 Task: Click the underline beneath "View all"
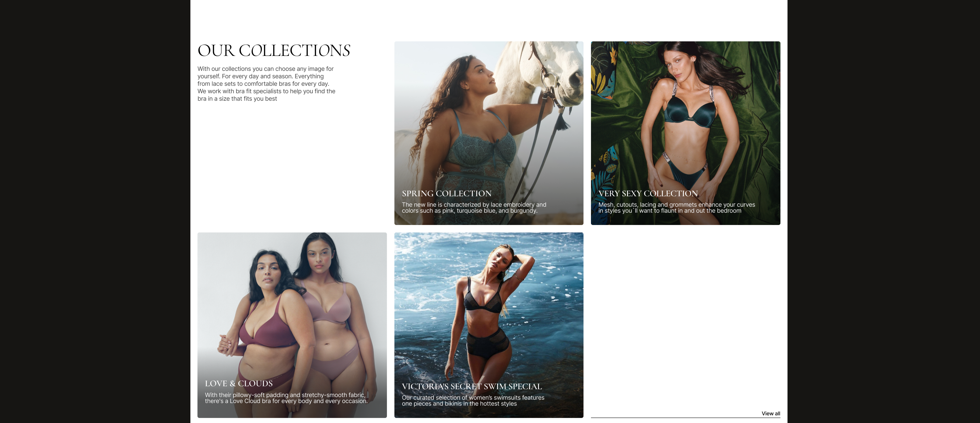point(685,418)
